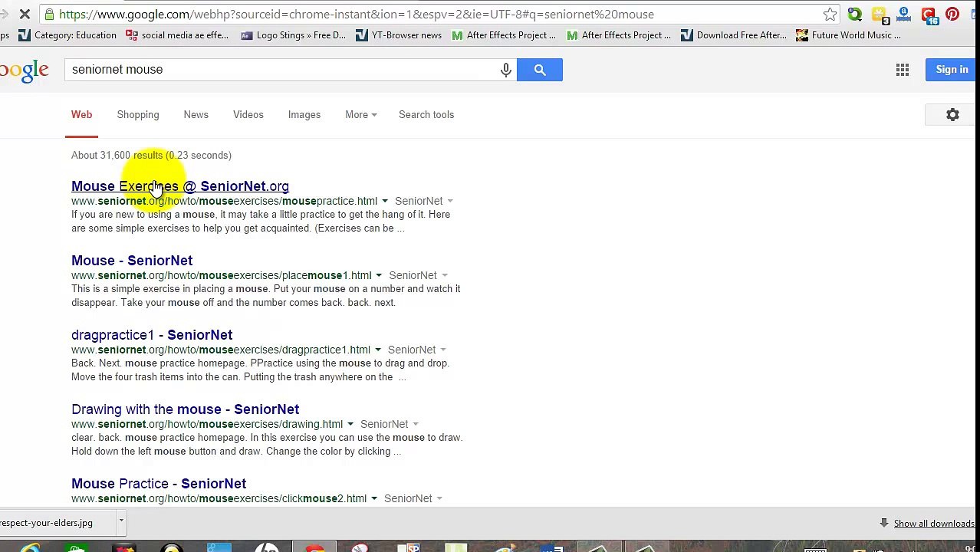Open the 'Logo Stings » Free D...' bookmark
This screenshot has height=552, width=980.
[293, 35]
